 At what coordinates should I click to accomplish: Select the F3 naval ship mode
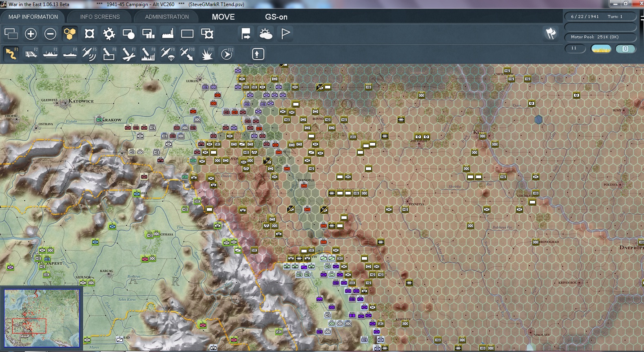point(50,54)
